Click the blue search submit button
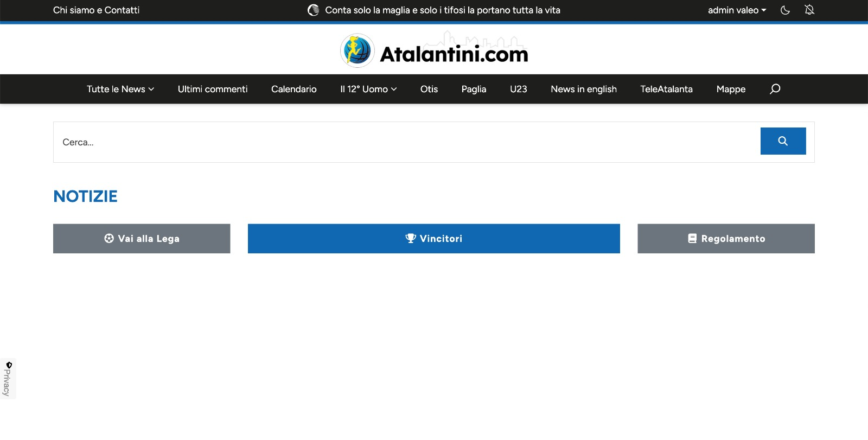The height and width of the screenshot is (440, 868). click(783, 141)
